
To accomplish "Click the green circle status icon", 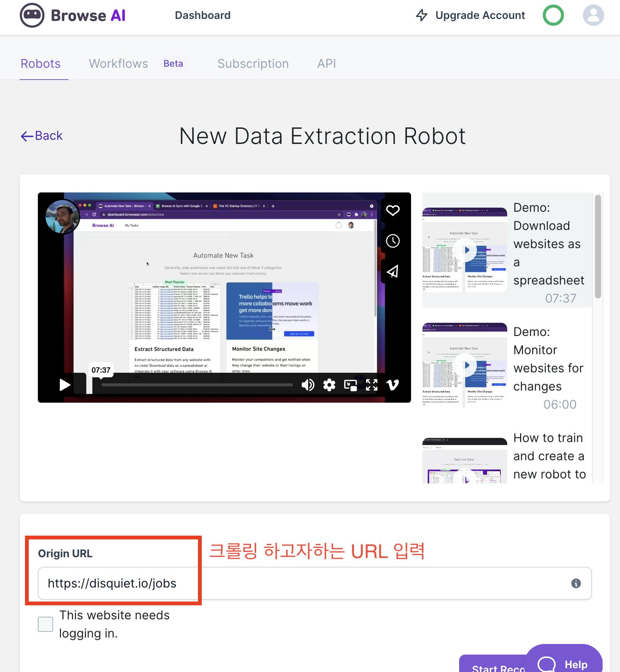I will click(x=553, y=15).
